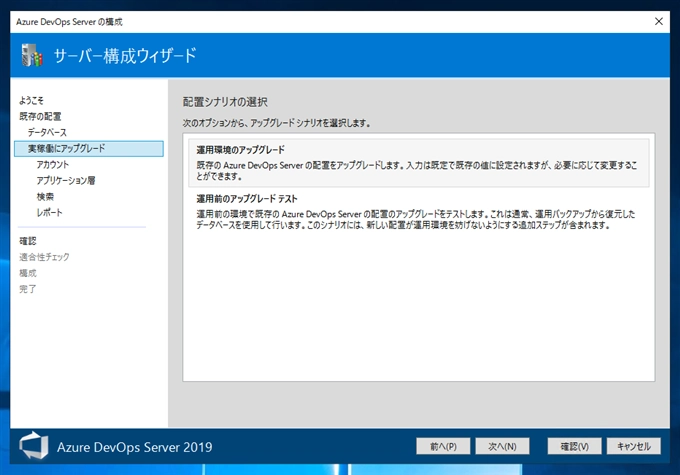Click the サーバー構成ウィザード title text

125,56
